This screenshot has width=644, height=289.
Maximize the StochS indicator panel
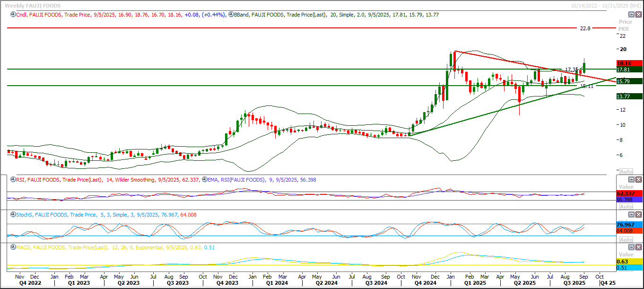coord(631,215)
